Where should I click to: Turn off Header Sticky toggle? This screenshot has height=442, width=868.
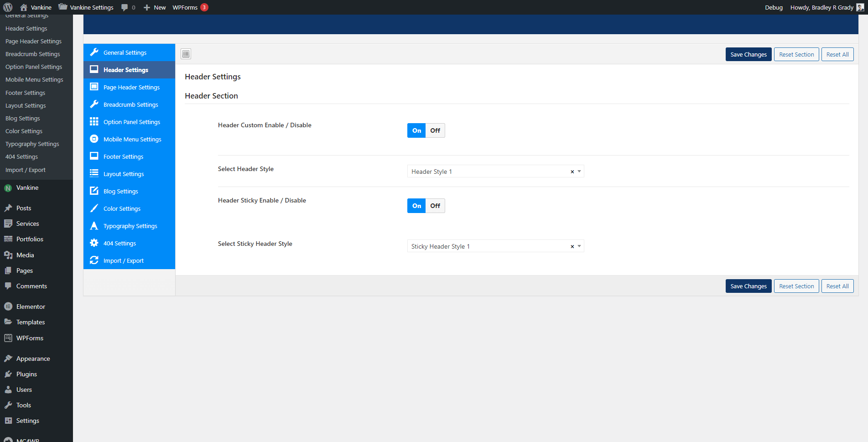[435, 206]
